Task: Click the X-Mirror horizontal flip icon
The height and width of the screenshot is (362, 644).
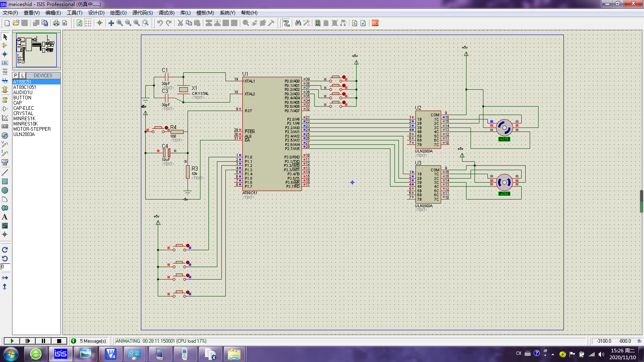Action: pyautogui.click(x=5, y=278)
